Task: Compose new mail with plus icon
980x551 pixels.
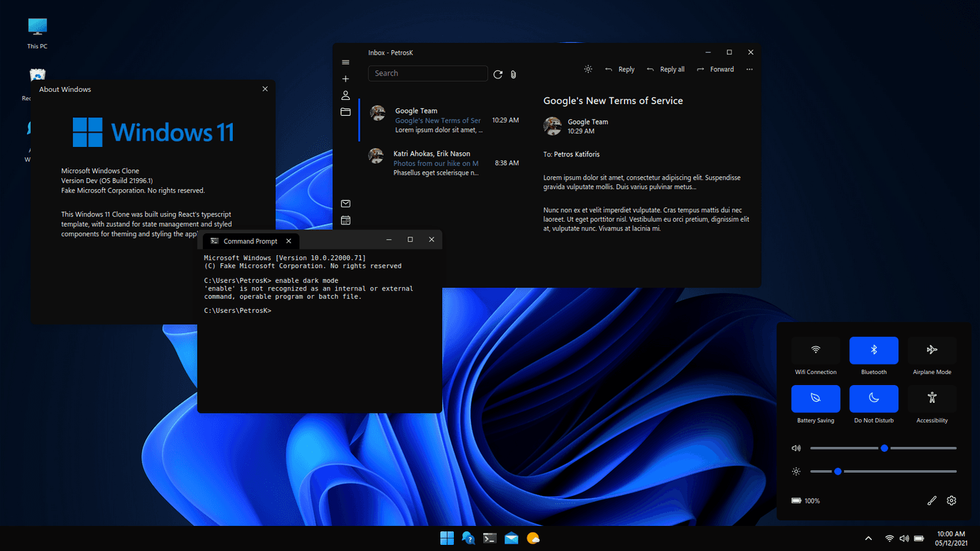Action: 346,79
